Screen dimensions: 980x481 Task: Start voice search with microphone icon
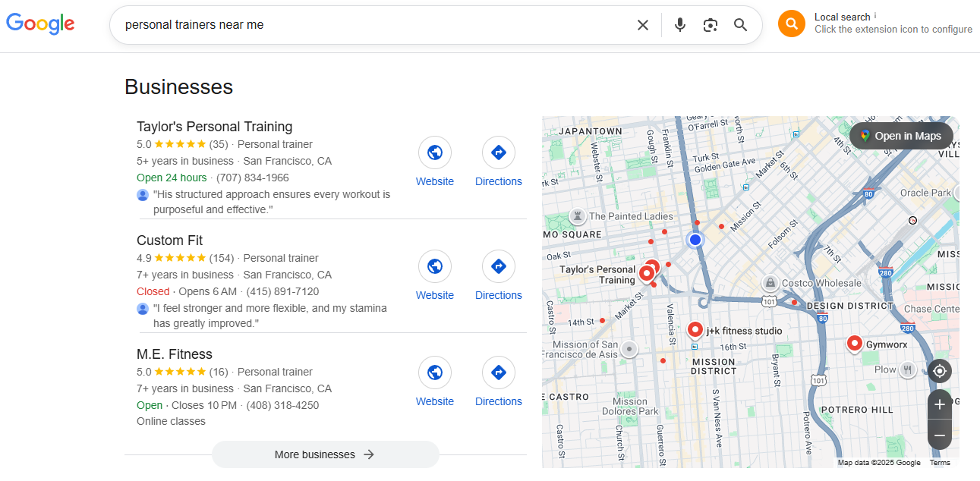click(680, 25)
